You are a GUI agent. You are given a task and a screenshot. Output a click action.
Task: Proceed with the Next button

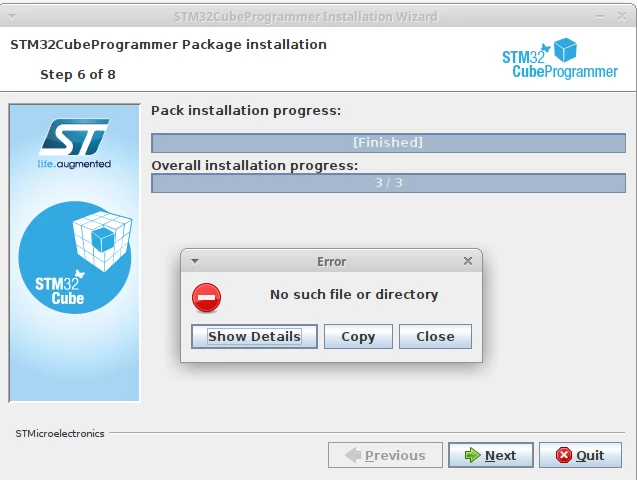tap(491, 455)
